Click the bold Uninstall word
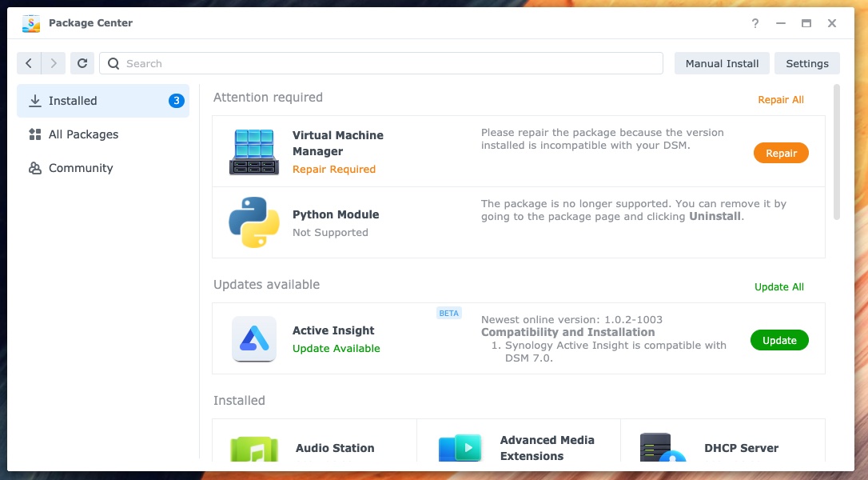This screenshot has width=868, height=480. [715, 216]
